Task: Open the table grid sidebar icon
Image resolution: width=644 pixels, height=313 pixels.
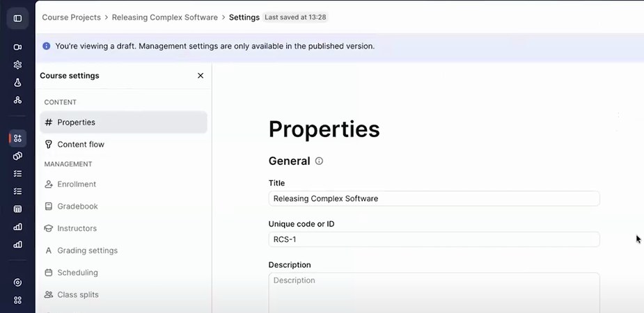Action: (17, 209)
